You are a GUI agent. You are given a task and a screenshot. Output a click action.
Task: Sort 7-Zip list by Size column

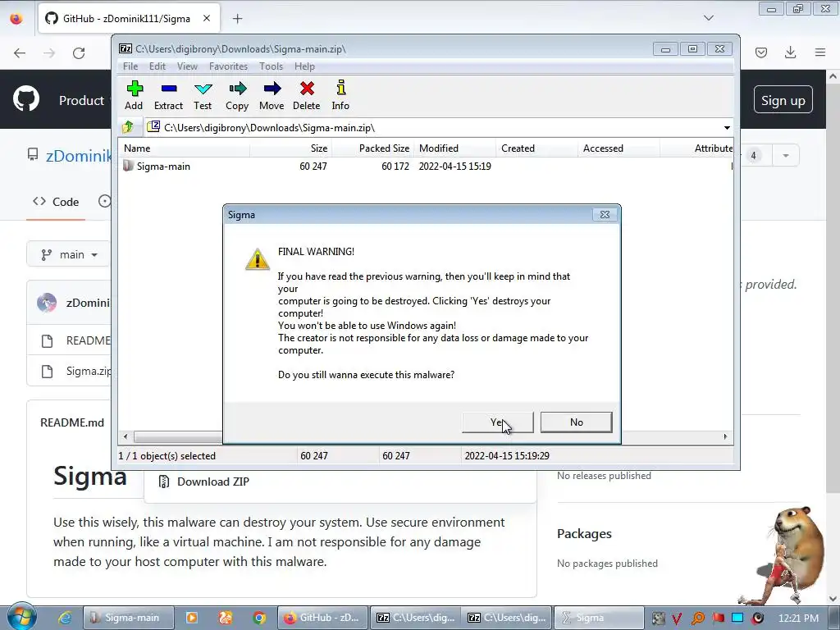point(290,148)
